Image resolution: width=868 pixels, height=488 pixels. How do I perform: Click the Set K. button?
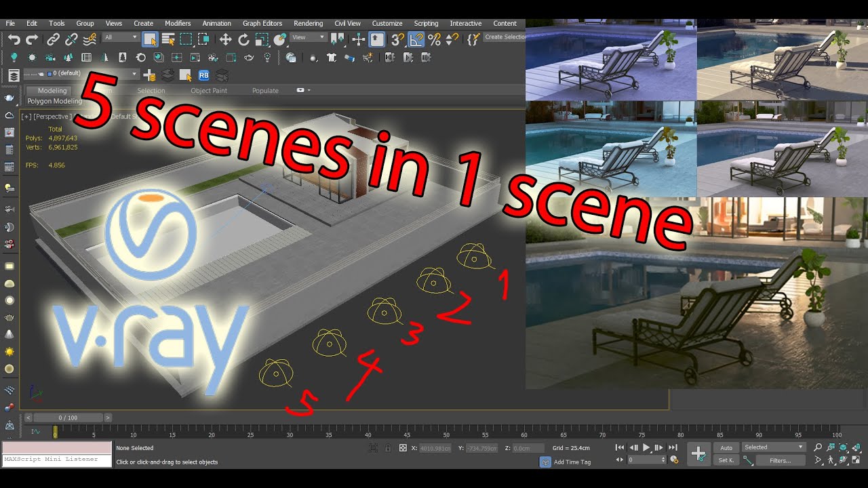pos(726,460)
